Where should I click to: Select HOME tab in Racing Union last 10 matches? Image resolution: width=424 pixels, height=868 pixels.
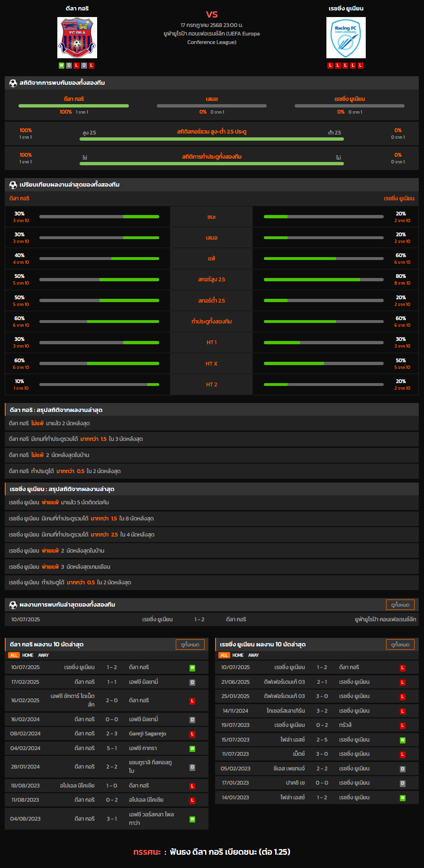238,655
